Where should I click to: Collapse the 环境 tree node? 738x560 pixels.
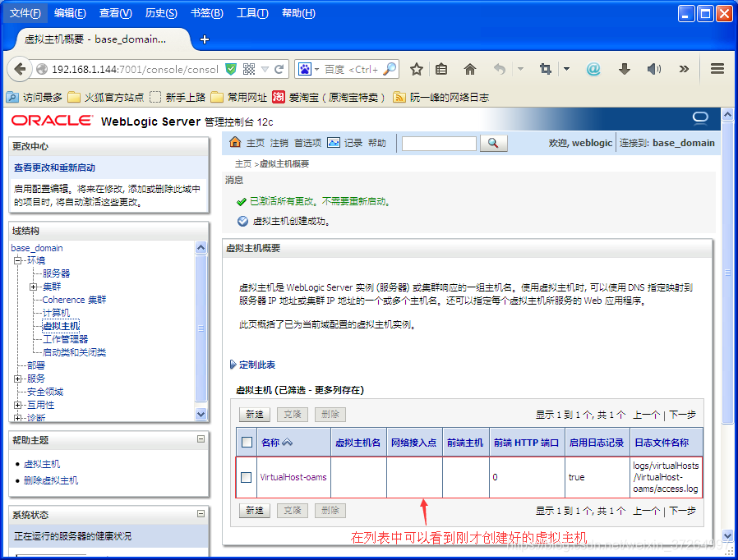pyautogui.click(x=17, y=260)
